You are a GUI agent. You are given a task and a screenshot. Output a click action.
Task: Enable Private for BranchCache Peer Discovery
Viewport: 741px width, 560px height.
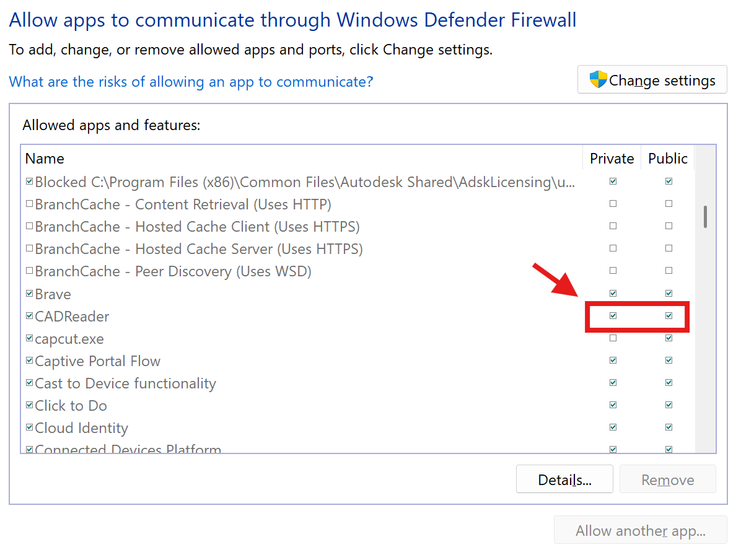tap(613, 271)
